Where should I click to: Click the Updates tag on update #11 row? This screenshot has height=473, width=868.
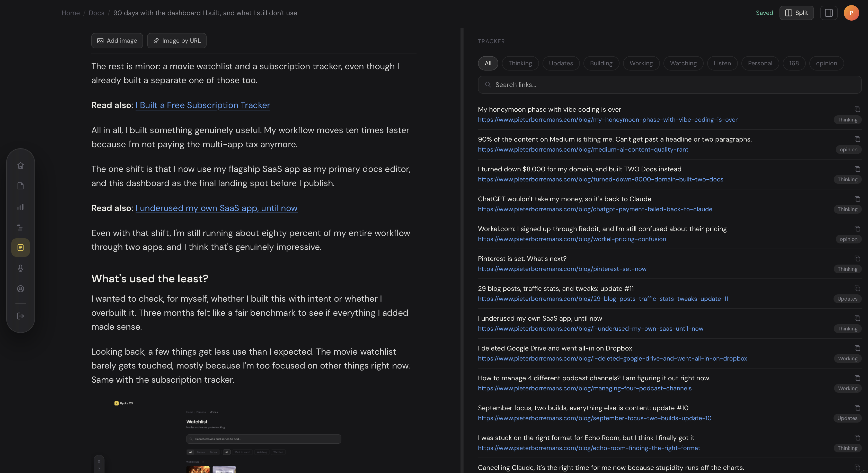(847, 299)
